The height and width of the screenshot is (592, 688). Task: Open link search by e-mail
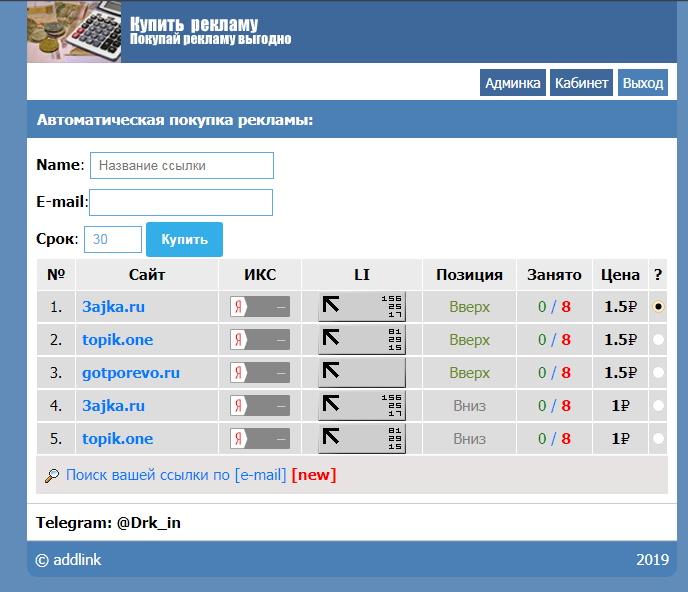coord(176,475)
